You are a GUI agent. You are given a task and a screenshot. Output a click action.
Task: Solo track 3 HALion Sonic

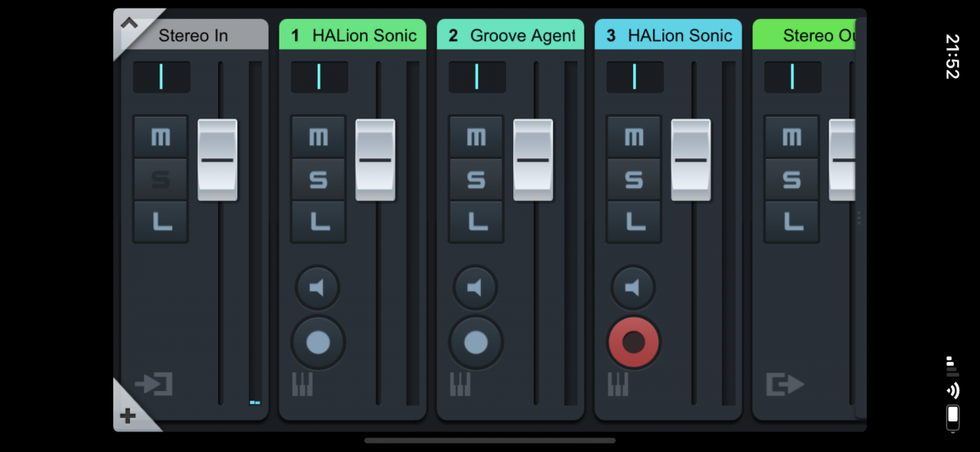click(x=634, y=180)
